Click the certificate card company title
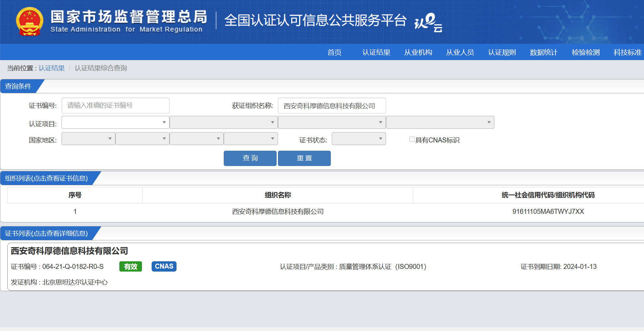Image resolution: width=644 pixels, height=331 pixels. click(69, 251)
